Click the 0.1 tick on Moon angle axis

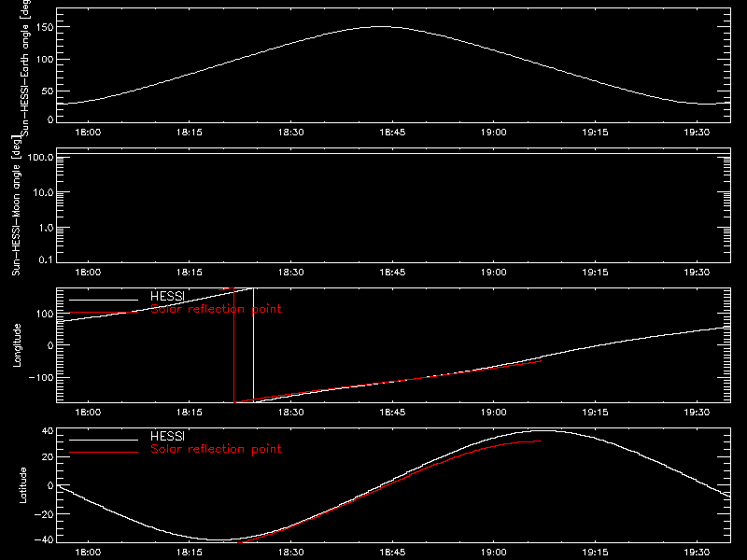(x=46, y=259)
